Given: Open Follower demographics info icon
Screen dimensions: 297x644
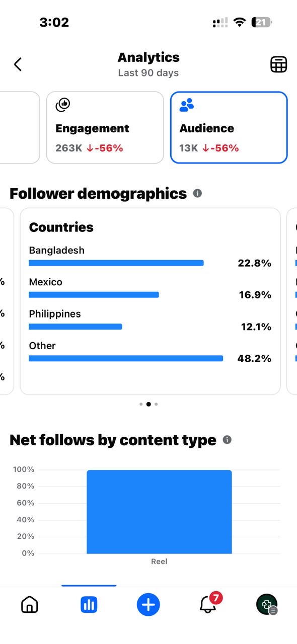Looking at the screenshot, I should pos(197,193).
